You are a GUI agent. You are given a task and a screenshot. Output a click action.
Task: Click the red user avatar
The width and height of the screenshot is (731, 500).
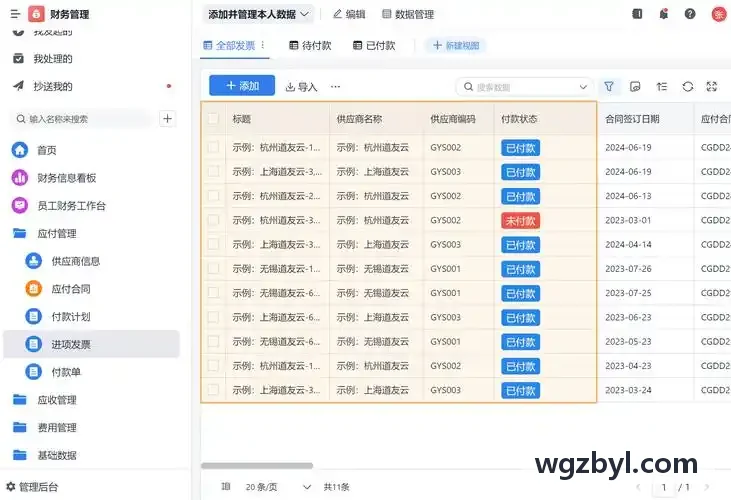tap(718, 14)
